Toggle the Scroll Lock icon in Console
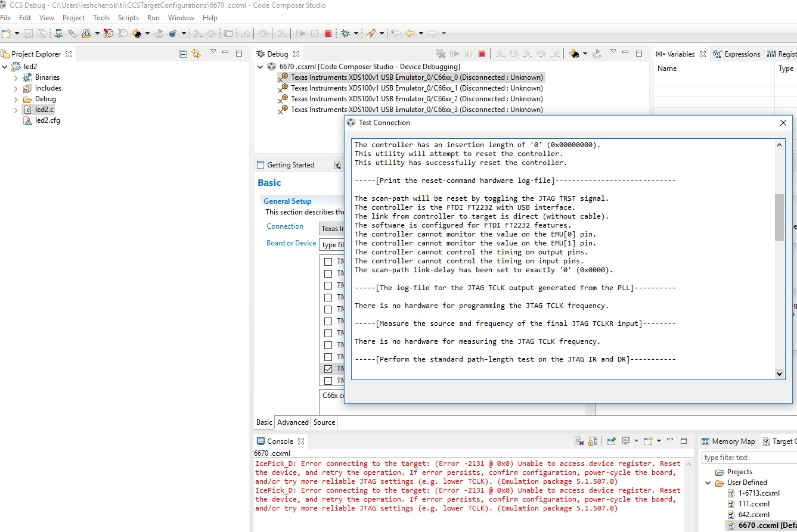 593,441
